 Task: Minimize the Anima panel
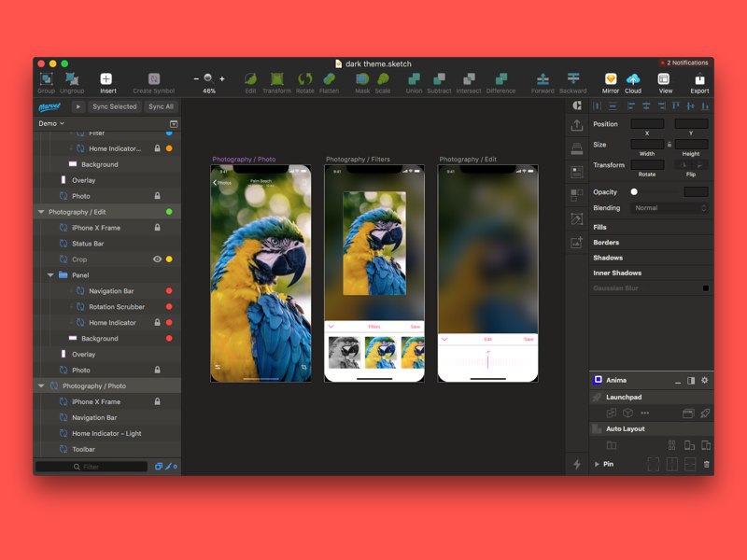pyautogui.click(x=678, y=382)
